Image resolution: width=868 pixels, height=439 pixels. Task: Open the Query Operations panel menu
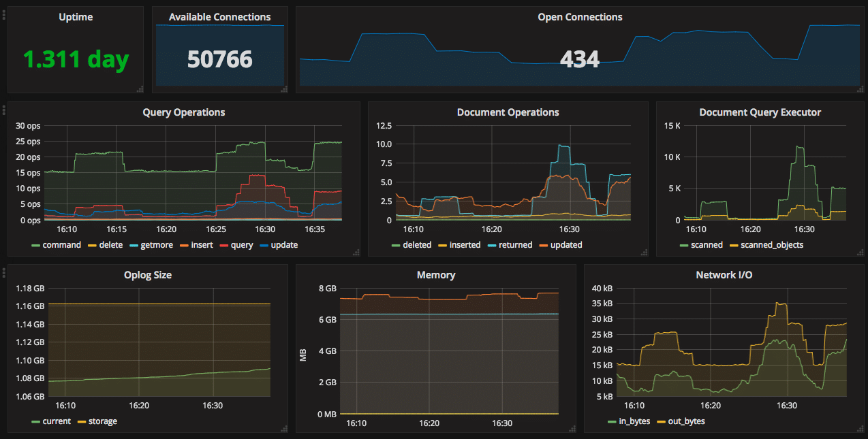(x=183, y=112)
